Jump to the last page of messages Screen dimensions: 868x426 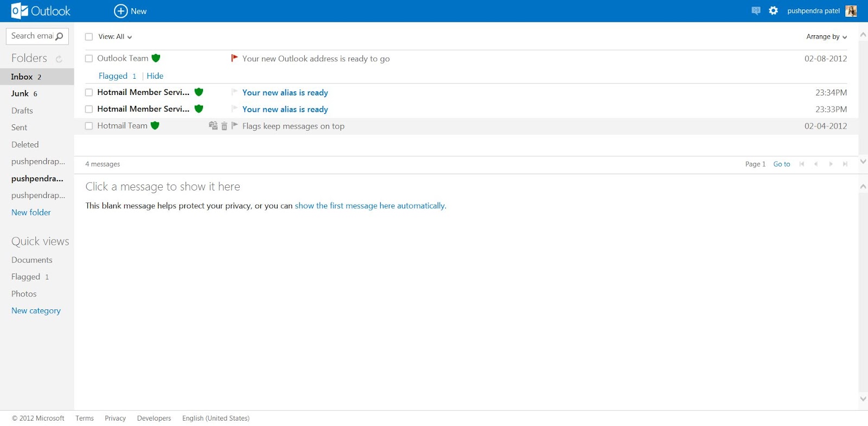pyautogui.click(x=845, y=164)
